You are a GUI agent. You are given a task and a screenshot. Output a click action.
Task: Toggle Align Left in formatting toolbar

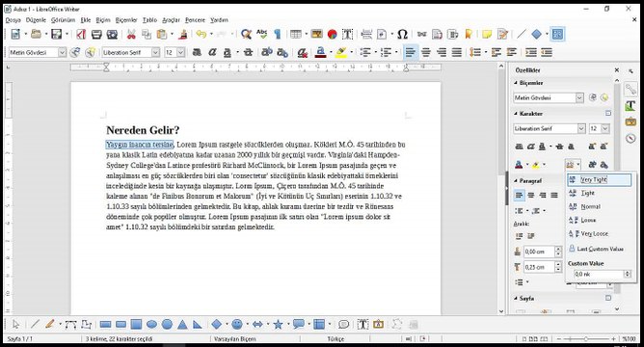(410, 53)
